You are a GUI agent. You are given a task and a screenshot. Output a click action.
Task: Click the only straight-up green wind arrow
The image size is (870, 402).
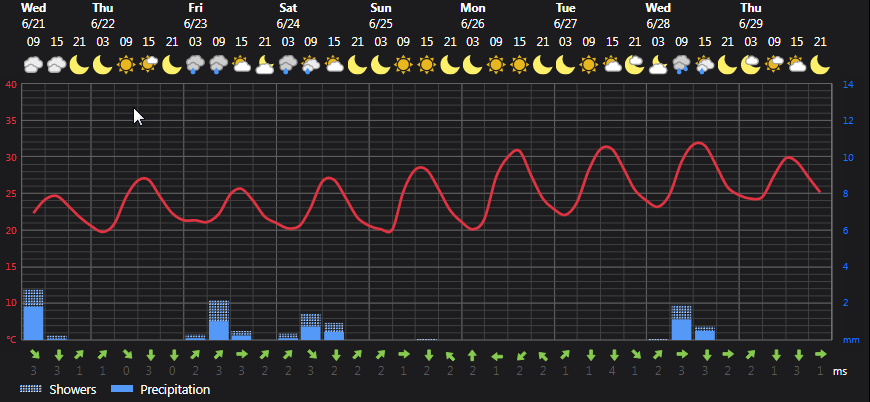pos(473,355)
